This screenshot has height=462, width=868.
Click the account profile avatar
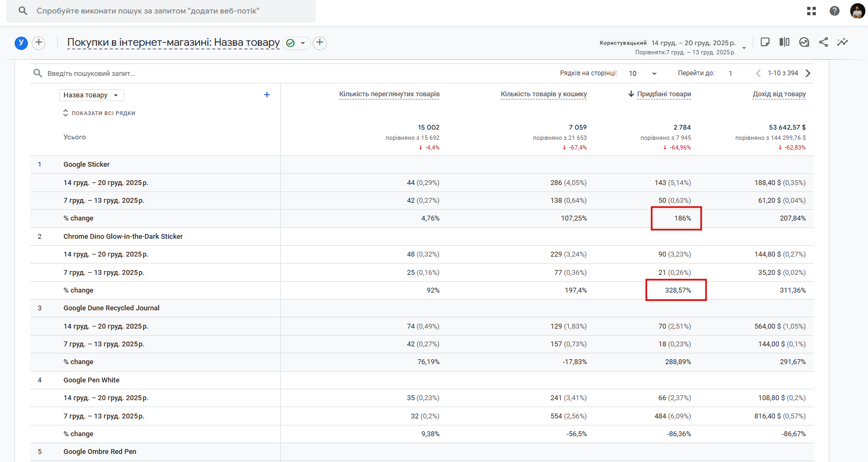tap(857, 11)
